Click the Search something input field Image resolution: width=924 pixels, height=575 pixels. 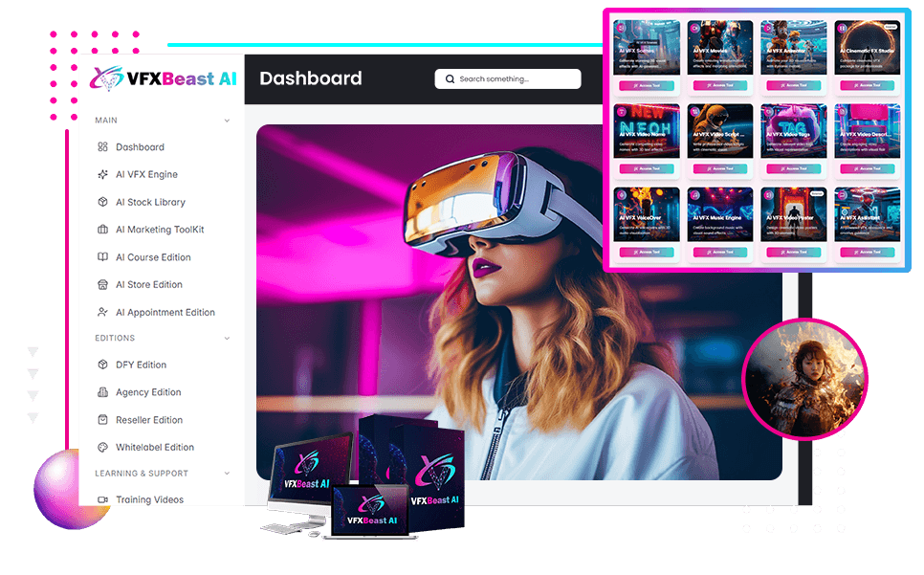pos(517,79)
